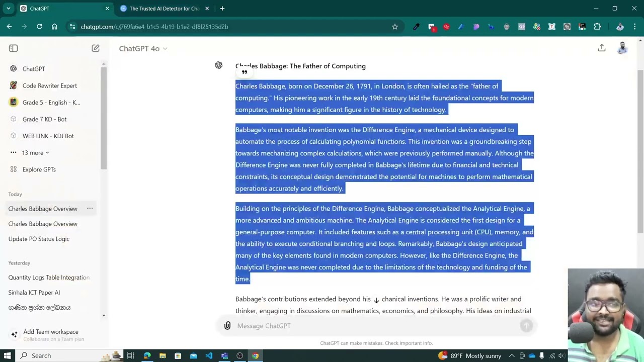The image size is (644, 362).
Task: Open Microsoft Edge from taskbar
Action: 147,355
